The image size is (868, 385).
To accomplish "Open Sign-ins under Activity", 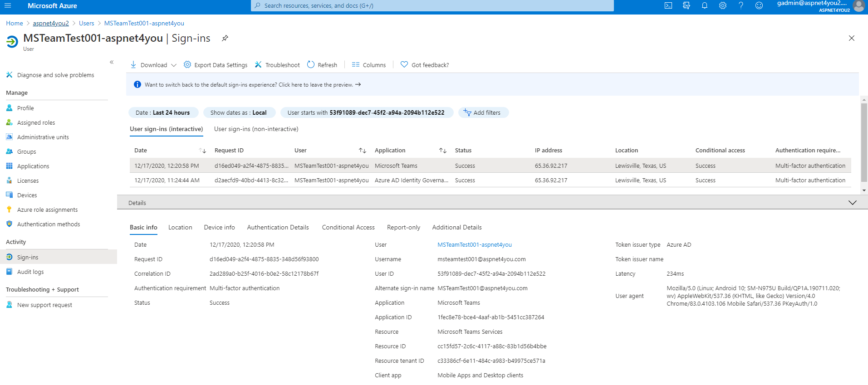I will click(x=59, y=257).
